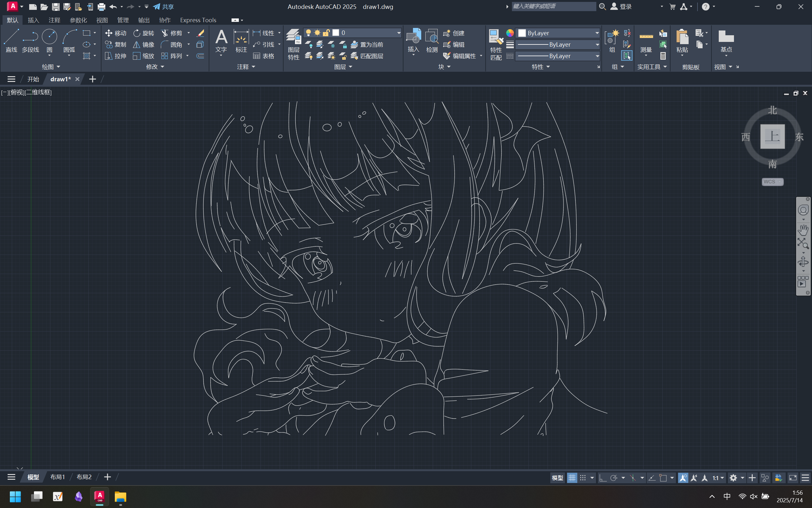Click the 基点 (Base point) view icon
This screenshot has width=812, height=508.
pyautogui.click(x=726, y=41)
